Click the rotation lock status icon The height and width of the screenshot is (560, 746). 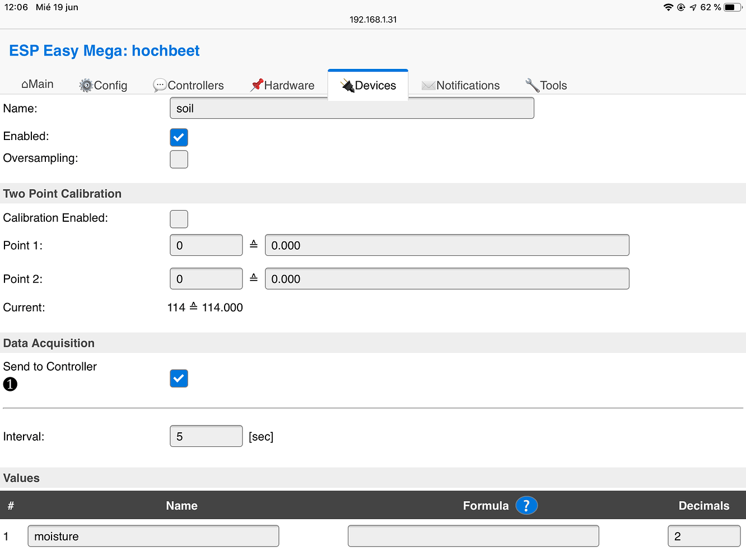pos(681,7)
